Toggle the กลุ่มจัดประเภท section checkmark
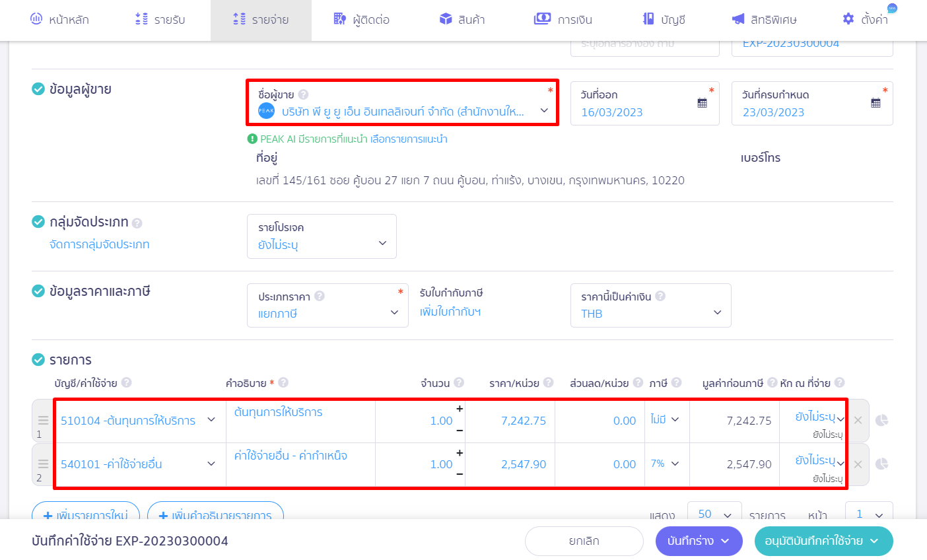 pyautogui.click(x=38, y=221)
